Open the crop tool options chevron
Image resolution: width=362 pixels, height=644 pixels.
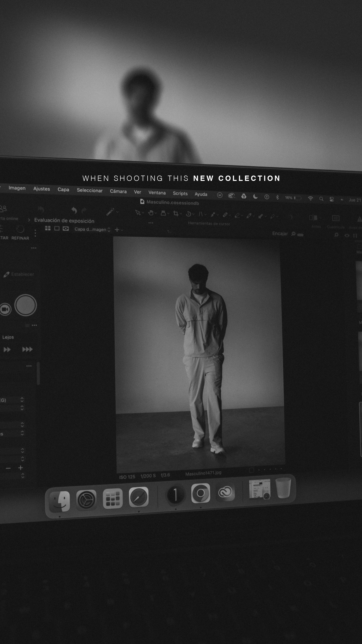click(x=181, y=214)
